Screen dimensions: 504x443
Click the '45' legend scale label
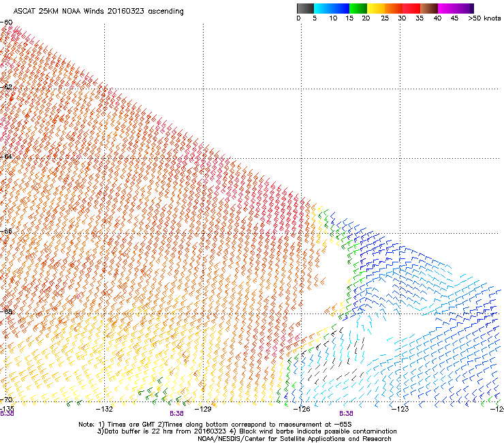[454, 18]
